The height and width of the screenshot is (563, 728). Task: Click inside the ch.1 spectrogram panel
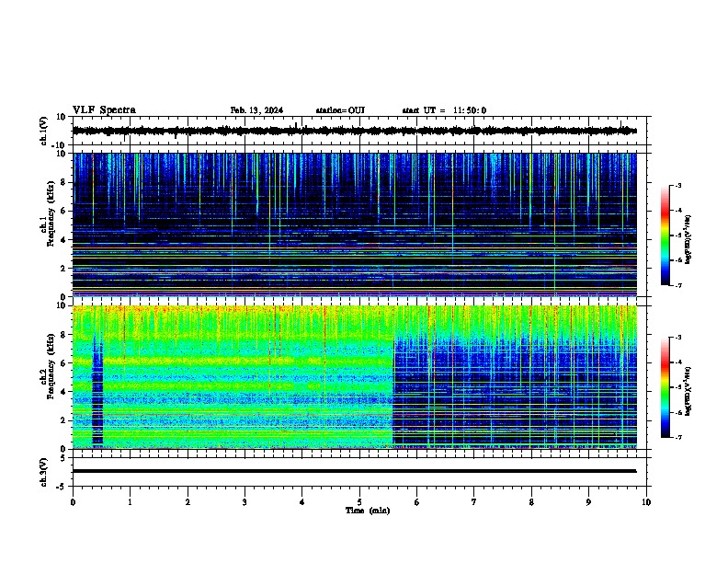[x=355, y=224]
